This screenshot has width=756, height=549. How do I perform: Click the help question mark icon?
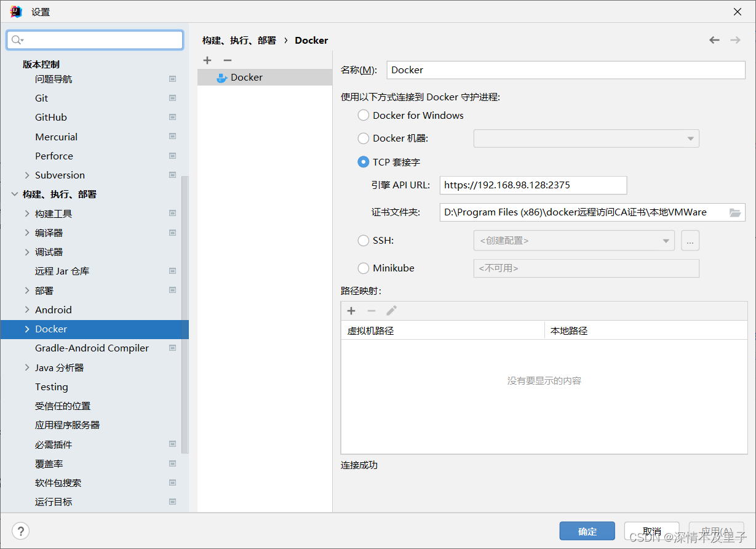(20, 531)
